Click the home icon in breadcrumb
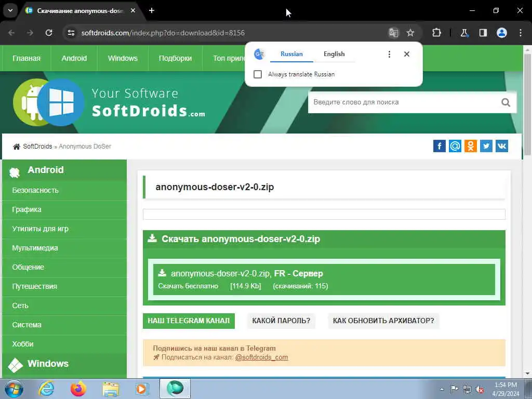 point(16,147)
